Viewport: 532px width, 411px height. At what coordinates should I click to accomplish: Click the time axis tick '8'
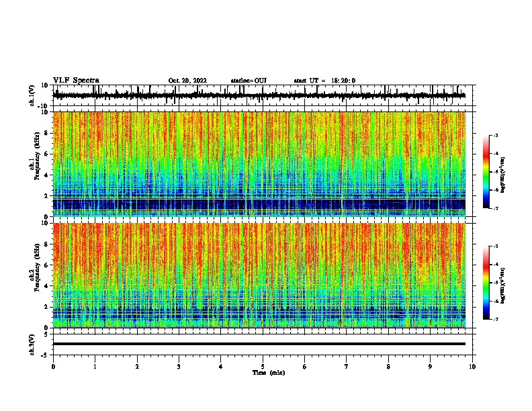tap(388, 367)
